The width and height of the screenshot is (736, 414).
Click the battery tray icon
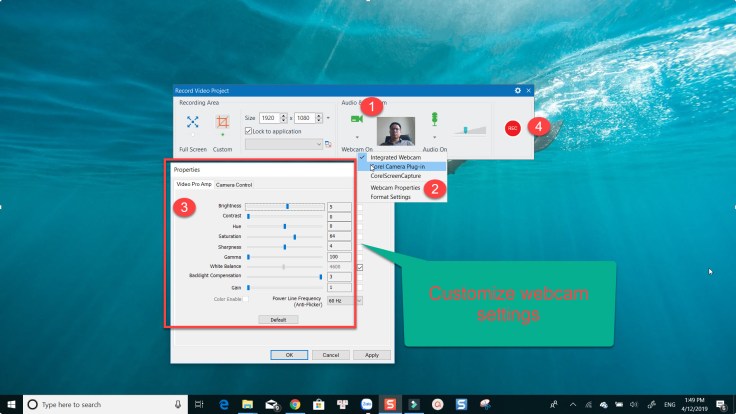pyautogui.click(x=619, y=405)
